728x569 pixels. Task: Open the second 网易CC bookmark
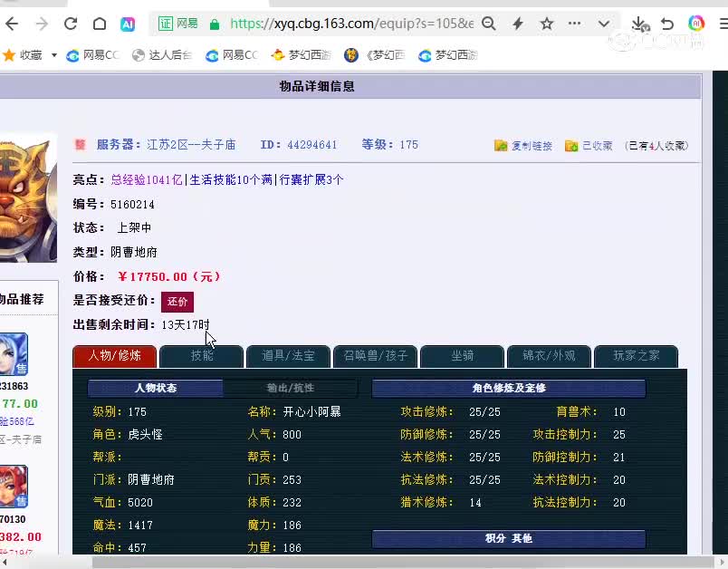pos(232,55)
